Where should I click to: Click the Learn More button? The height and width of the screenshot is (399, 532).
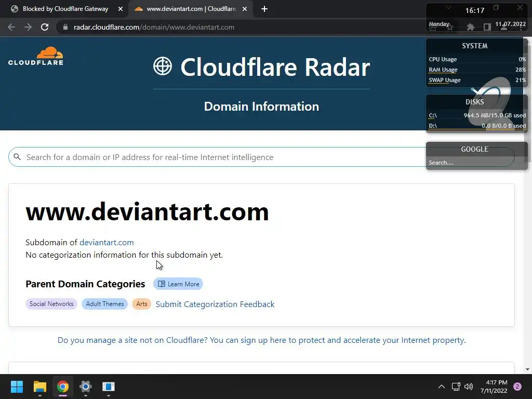(x=178, y=284)
